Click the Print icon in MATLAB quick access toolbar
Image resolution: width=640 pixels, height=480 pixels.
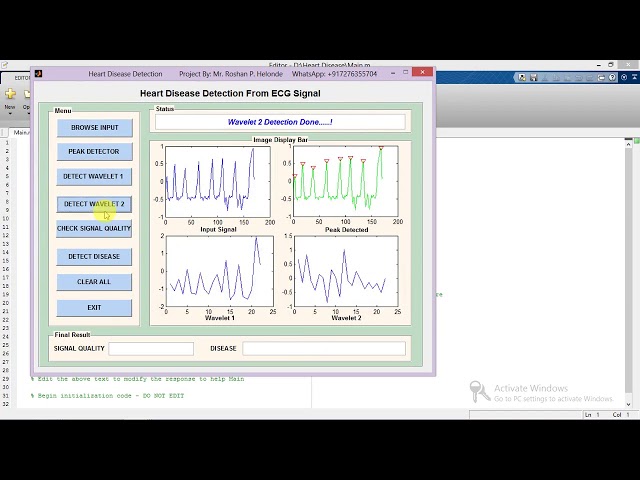click(x=601, y=78)
